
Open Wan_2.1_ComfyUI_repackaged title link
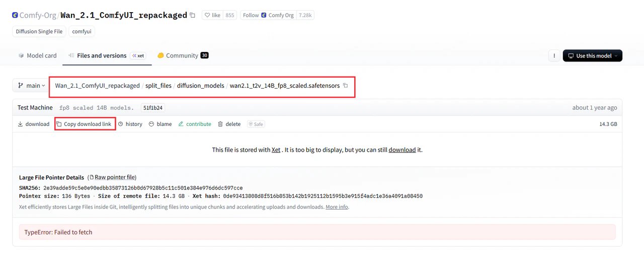point(124,15)
